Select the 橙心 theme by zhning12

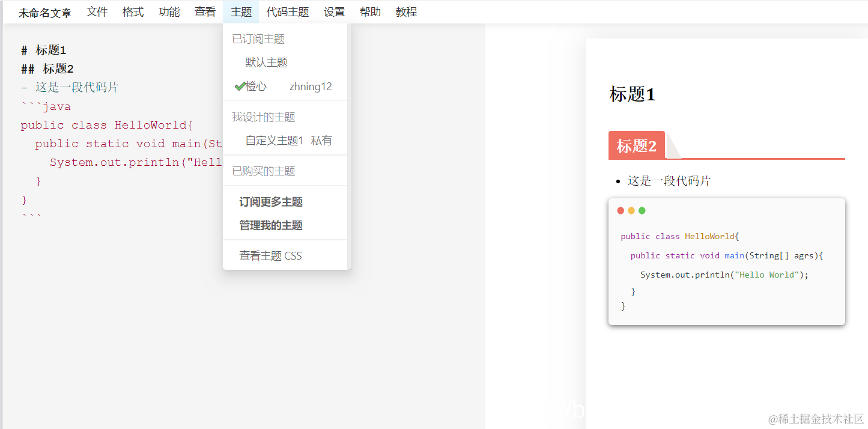click(255, 86)
